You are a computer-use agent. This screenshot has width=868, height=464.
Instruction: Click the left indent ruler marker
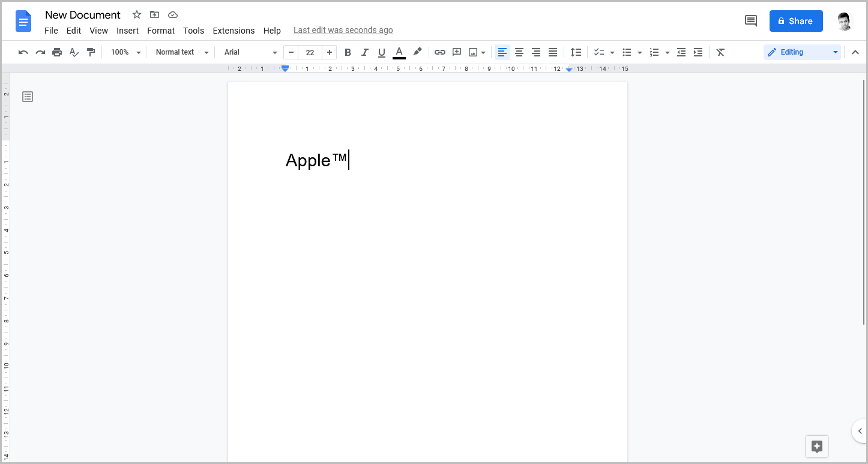285,68
